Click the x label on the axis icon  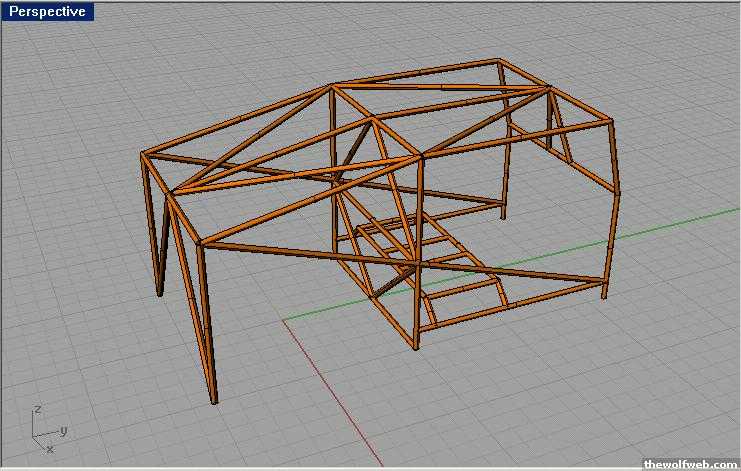point(50,449)
